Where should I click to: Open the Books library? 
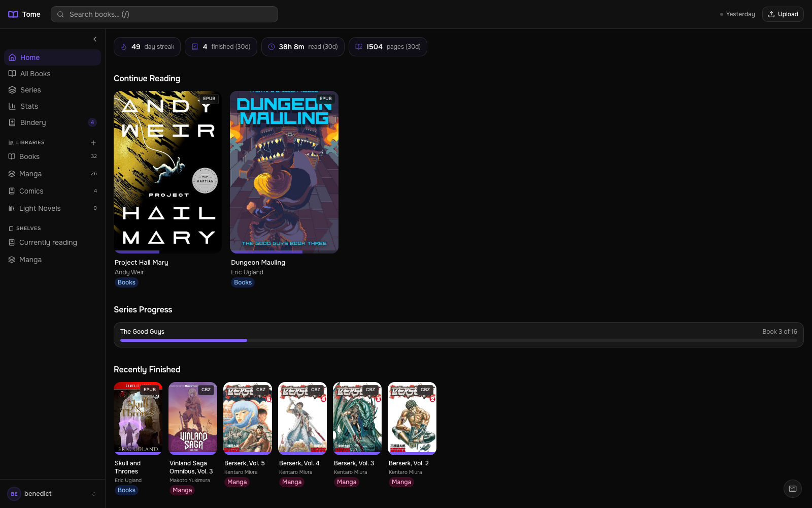point(52,156)
